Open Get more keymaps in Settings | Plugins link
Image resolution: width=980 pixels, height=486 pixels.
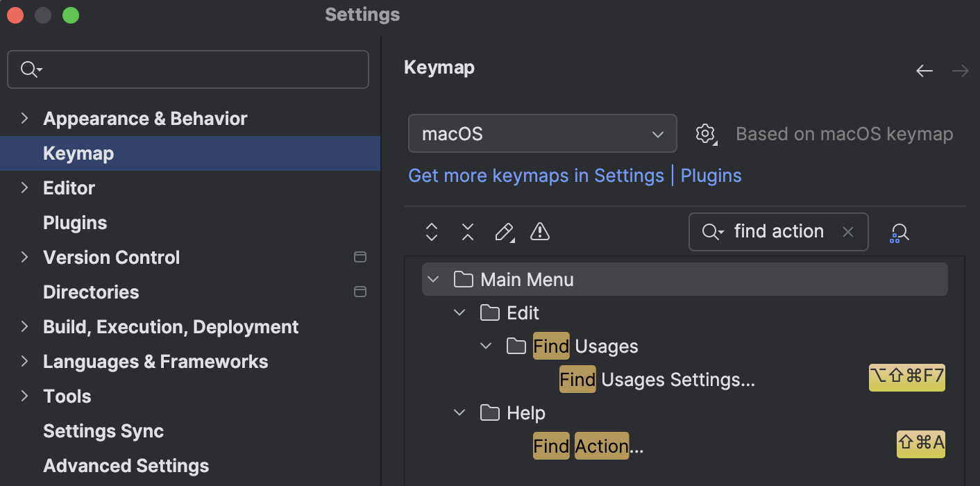(575, 175)
